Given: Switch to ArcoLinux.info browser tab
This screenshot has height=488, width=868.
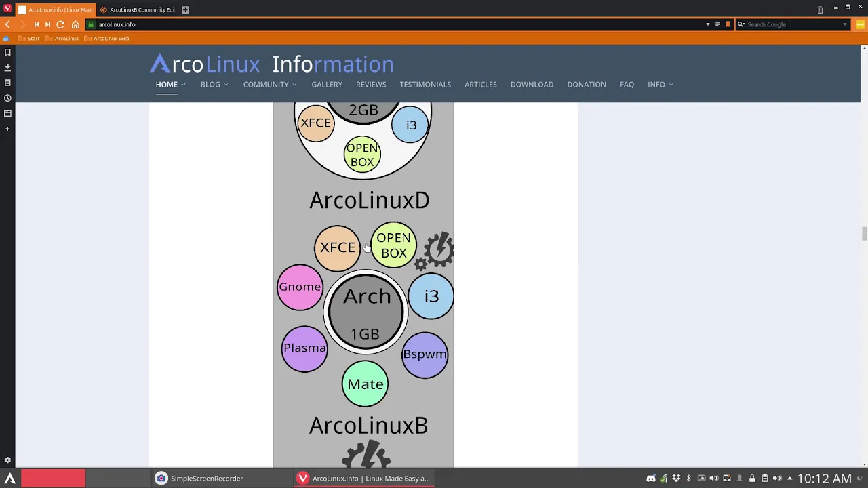Looking at the screenshot, I should tap(56, 9).
